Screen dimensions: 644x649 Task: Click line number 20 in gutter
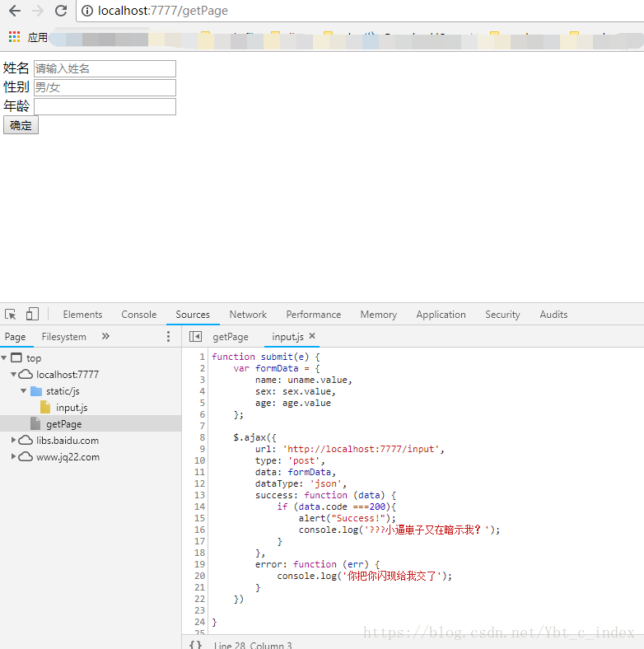click(x=199, y=576)
